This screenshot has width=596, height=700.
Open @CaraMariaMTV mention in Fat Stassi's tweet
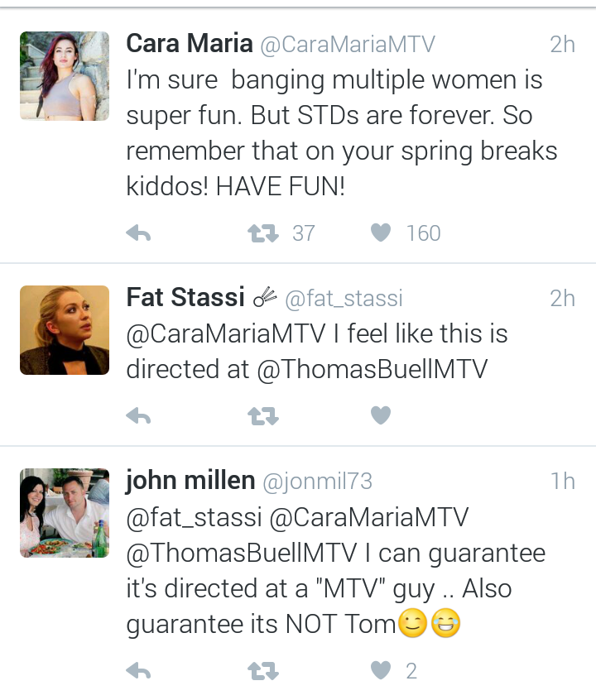pyautogui.click(x=226, y=334)
